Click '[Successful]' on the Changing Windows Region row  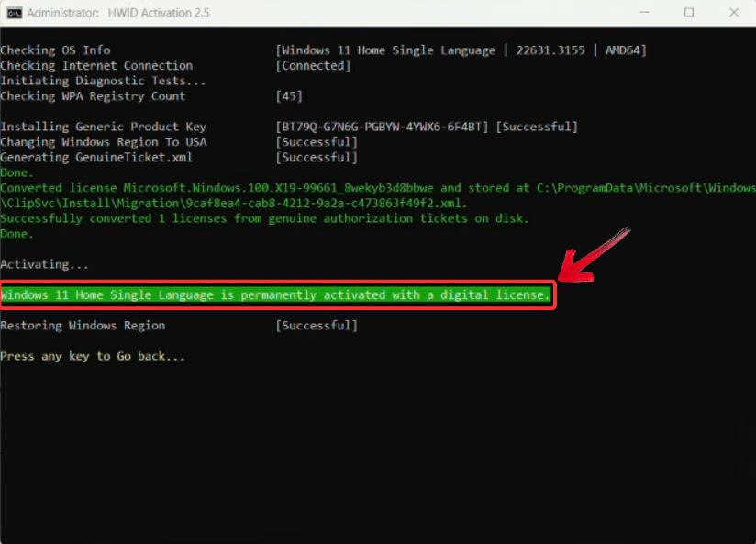pos(317,142)
